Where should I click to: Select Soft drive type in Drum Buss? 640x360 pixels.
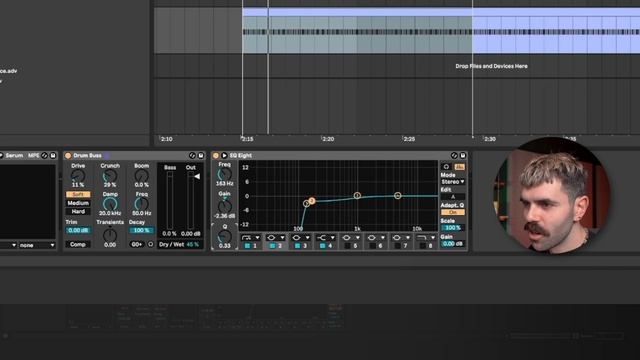[x=78, y=195]
